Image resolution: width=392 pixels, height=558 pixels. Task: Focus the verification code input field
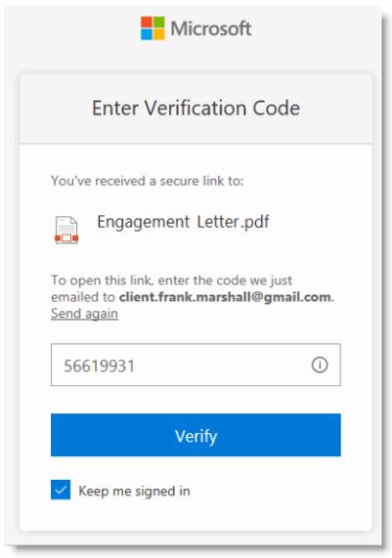coord(196,365)
